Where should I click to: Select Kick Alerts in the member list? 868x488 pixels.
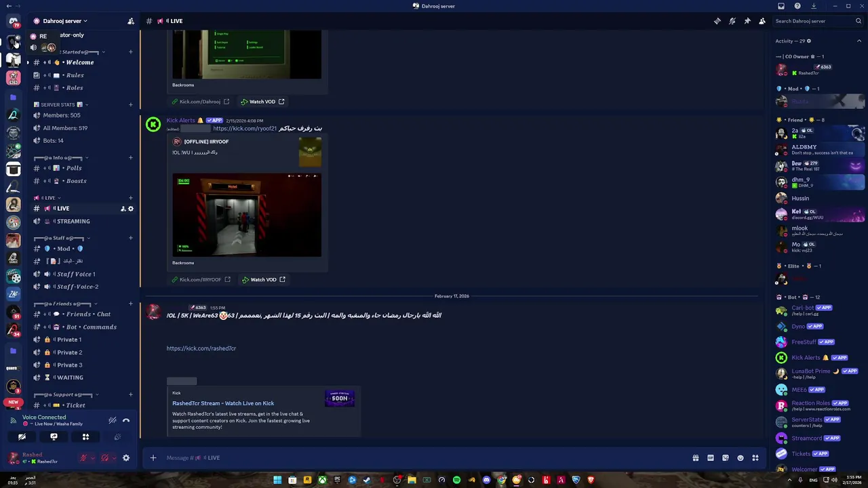pyautogui.click(x=819, y=358)
